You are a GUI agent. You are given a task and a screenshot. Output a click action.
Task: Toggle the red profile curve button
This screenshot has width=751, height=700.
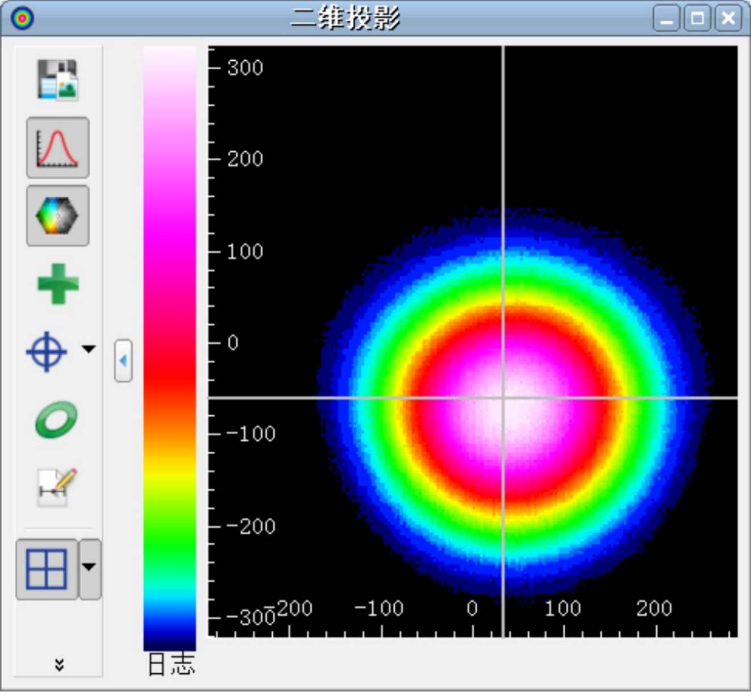57,148
